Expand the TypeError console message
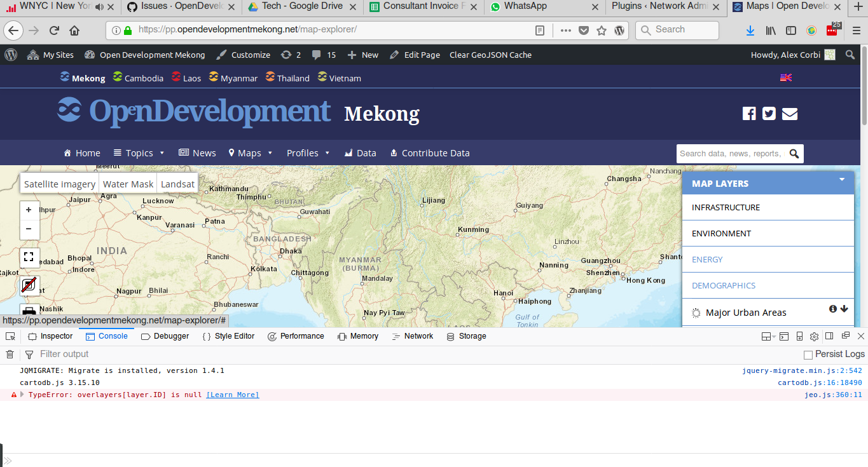The image size is (868, 467). 22,395
